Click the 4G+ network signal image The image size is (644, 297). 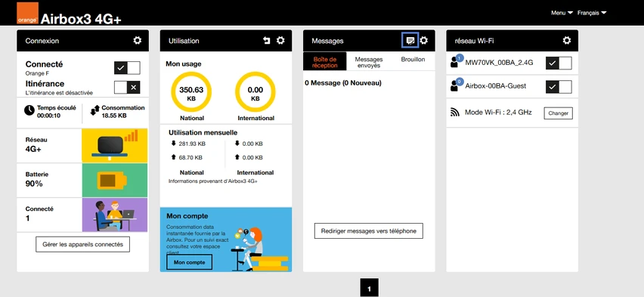pos(115,145)
